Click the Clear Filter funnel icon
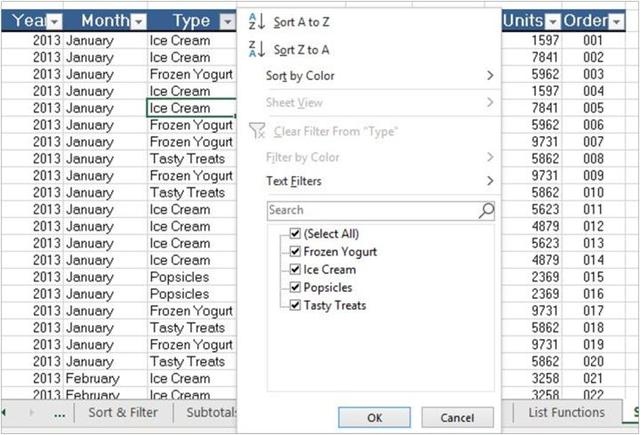 pos(256,131)
